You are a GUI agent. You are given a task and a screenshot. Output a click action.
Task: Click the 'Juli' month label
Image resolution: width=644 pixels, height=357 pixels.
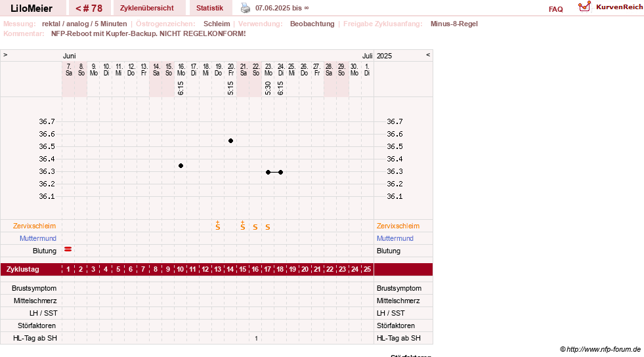click(x=367, y=56)
